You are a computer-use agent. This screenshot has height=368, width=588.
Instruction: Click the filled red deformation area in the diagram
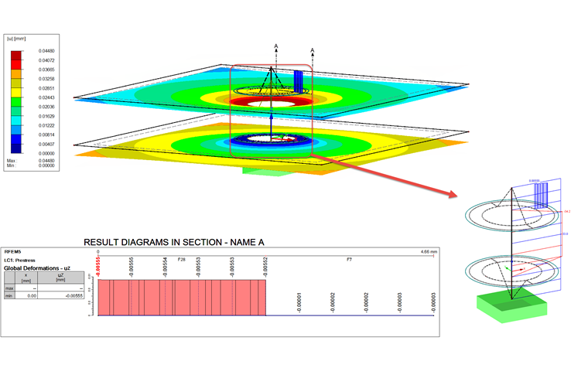(x=182, y=298)
